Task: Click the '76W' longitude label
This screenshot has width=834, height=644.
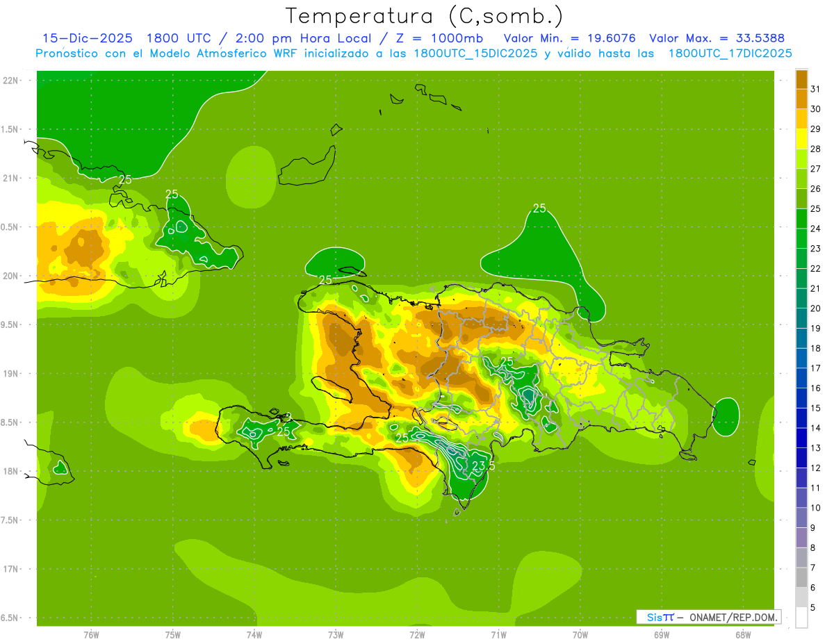Action: click(91, 635)
